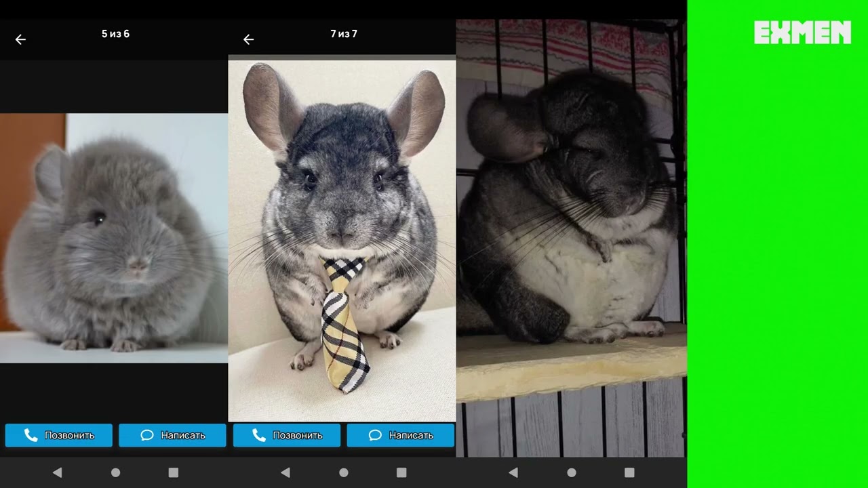Choose Написать on the 5 из 6 screen
Screen dimensions: 868x488
[x=172, y=435]
